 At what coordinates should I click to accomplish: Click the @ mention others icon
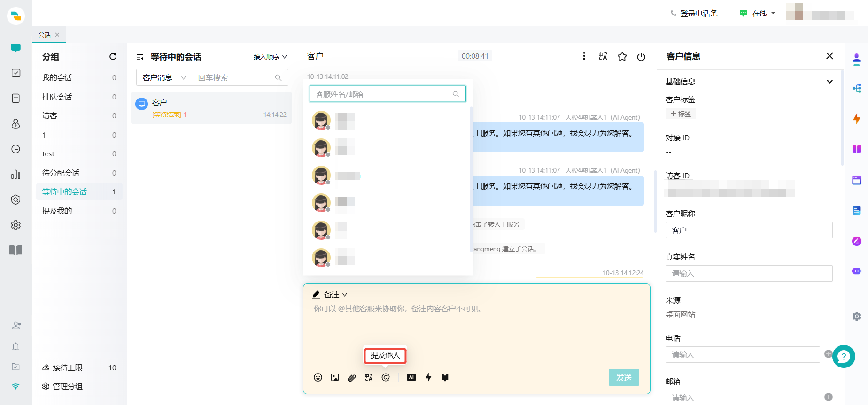(x=386, y=377)
